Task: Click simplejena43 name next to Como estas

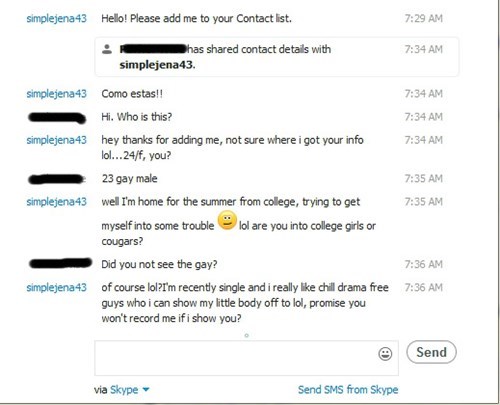Action: [x=56, y=94]
